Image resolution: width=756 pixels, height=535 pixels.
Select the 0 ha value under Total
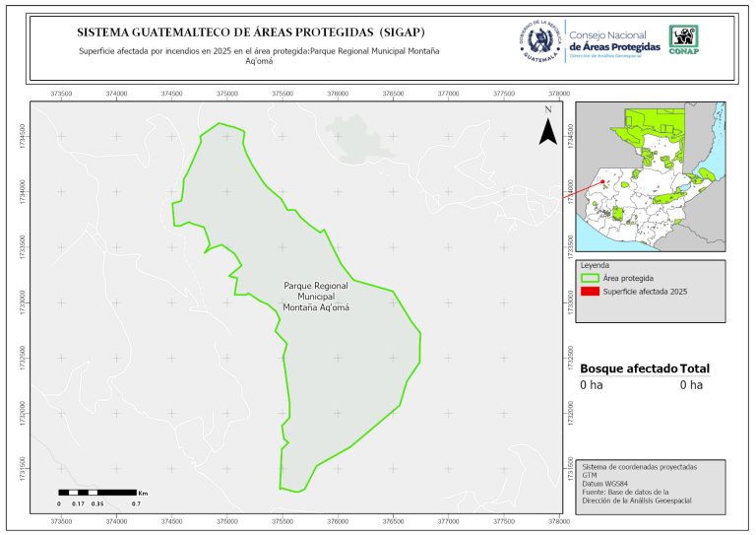691,385
